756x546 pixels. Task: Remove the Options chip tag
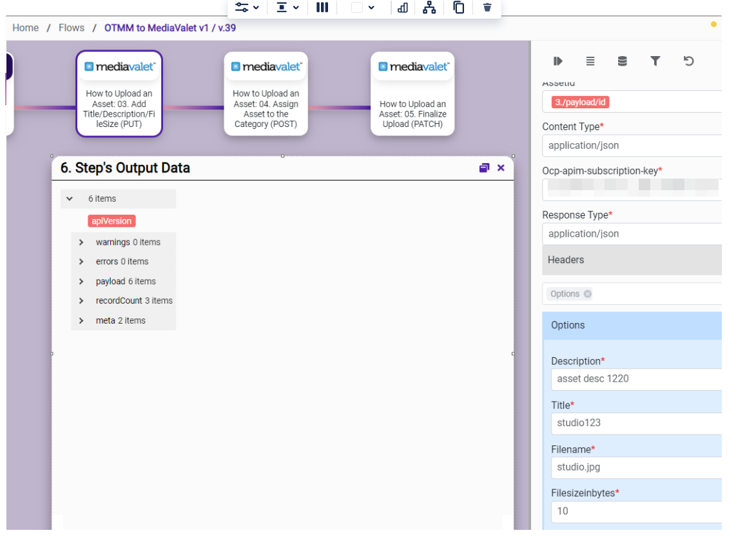(587, 294)
